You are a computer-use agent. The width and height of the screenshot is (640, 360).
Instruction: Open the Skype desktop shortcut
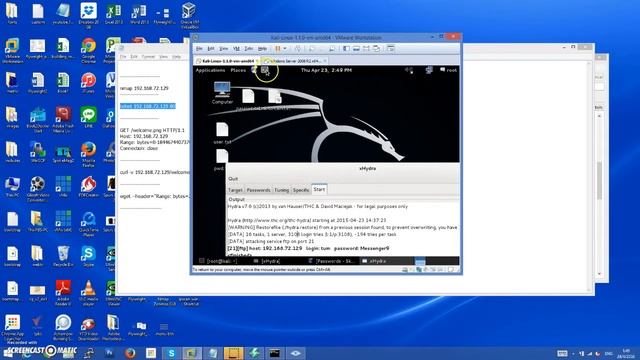[88, 256]
